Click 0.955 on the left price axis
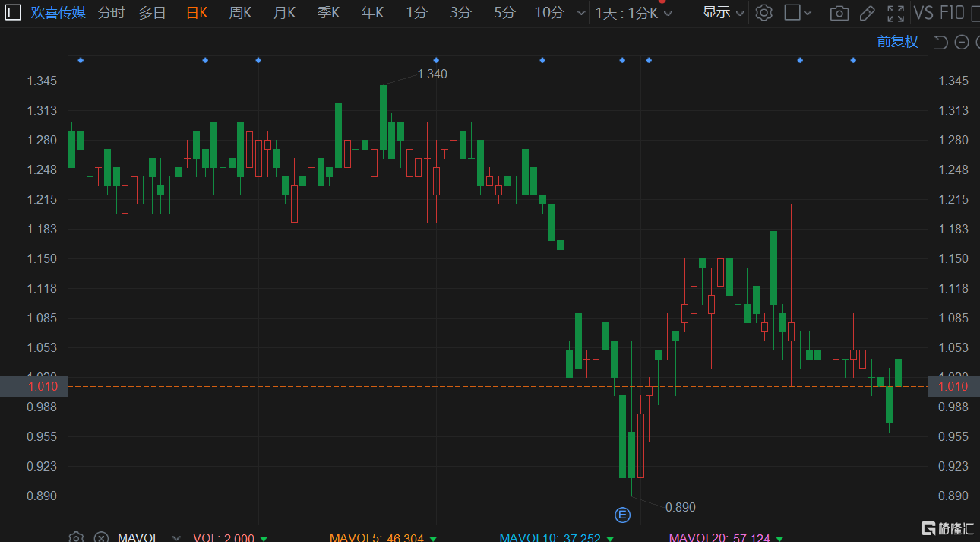The width and height of the screenshot is (980, 542). (42, 436)
